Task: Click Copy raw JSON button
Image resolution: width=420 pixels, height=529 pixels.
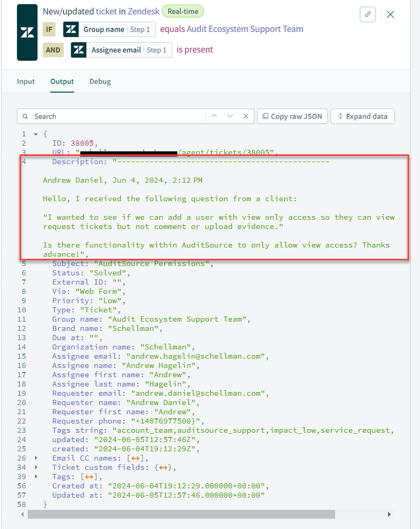Action: pyautogui.click(x=293, y=116)
